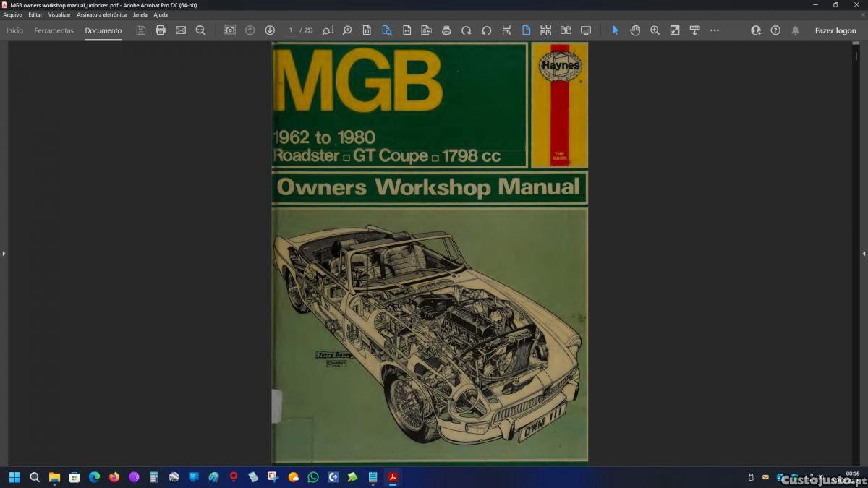The width and height of the screenshot is (868, 488).
Task: Expand the left navigation pane arrow
Action: [4, 254]
